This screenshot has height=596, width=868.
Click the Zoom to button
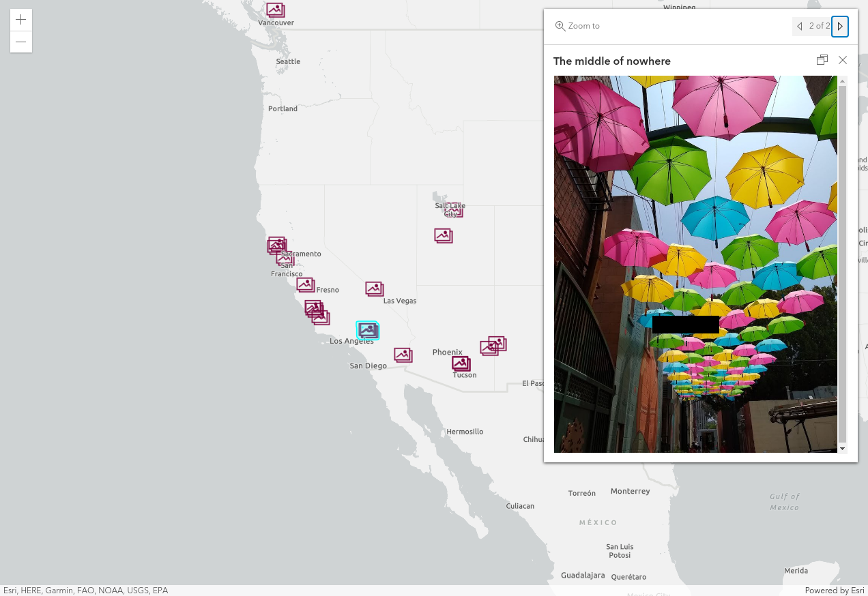[x=577, y=26]
